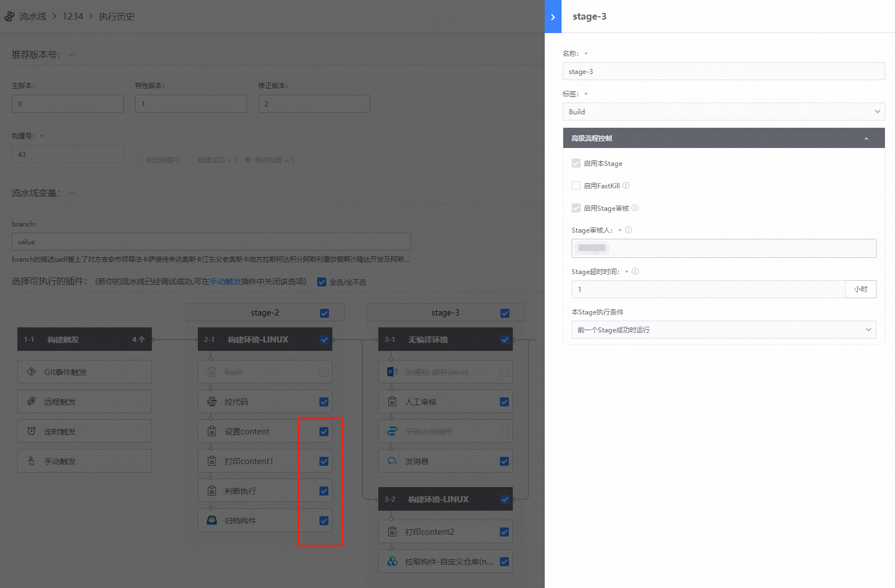Viewport: 895px width, 588px height.
Task: Collapse the 流水线变量 section
Action: point(72,193)
